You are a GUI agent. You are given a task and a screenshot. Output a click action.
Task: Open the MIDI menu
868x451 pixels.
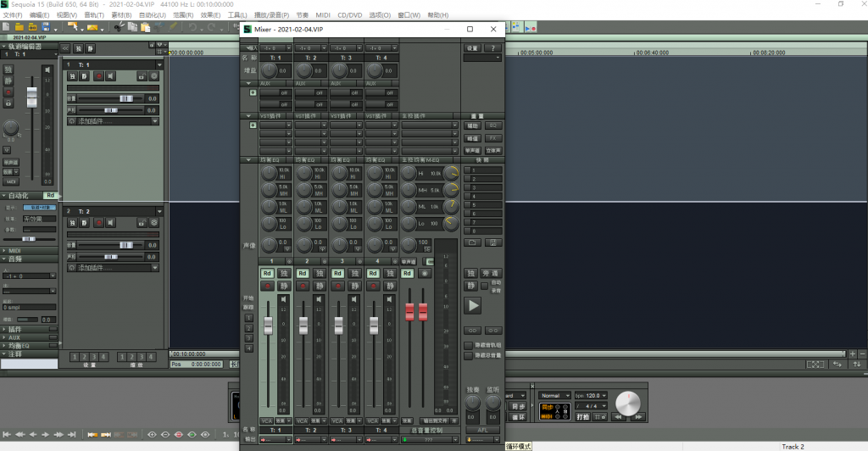tap(323, 15)
